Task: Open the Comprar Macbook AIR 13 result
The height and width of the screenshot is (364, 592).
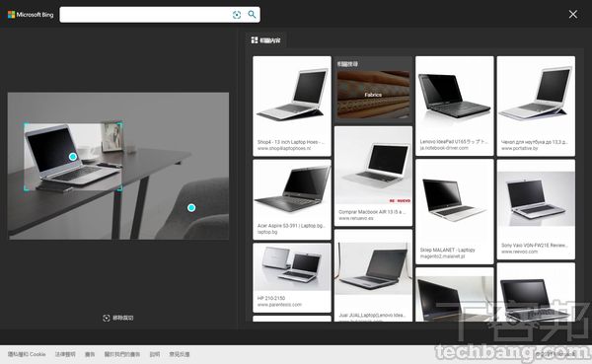Action: (373, 177)
